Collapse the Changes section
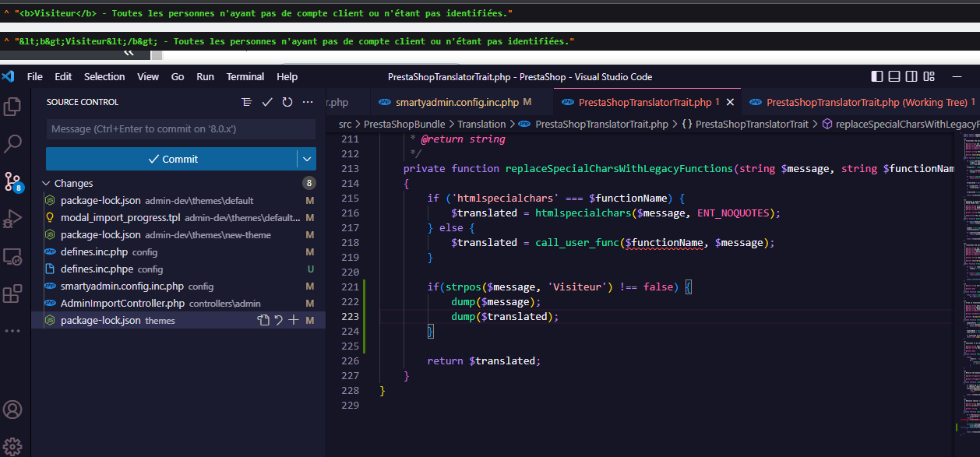The height and width of the screenshot is (457, 980). tap(47, 182)
